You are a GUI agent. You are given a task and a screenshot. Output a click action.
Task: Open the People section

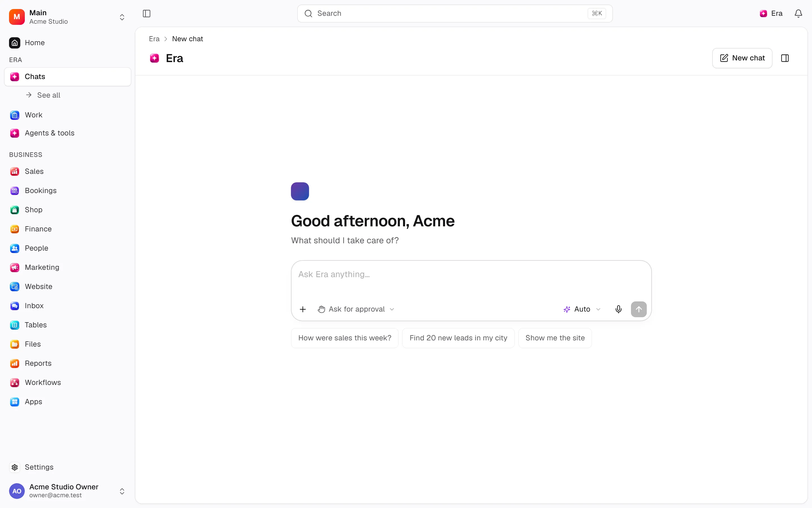pyautogui.click(x=68, y=248)
